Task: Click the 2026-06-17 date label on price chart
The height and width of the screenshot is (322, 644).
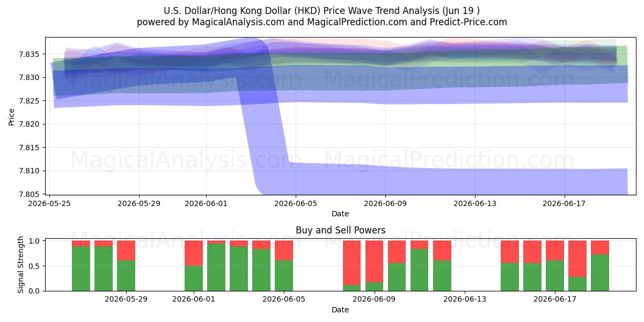Action: (565, 203)
